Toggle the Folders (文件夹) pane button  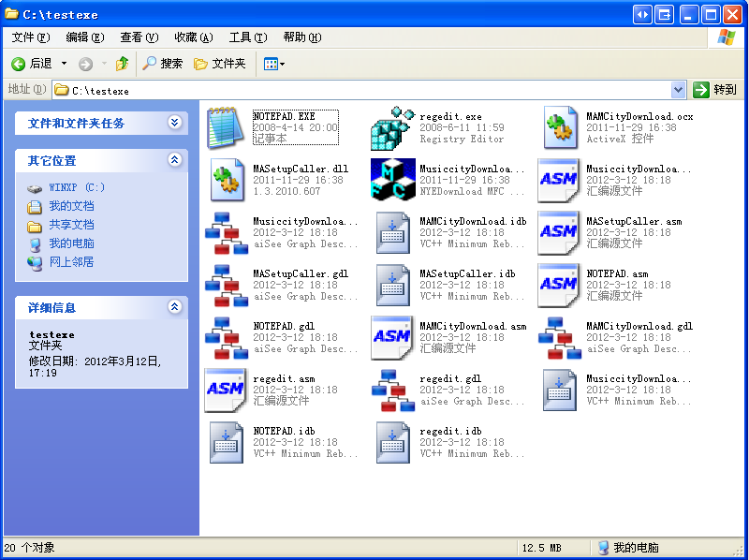220,64
